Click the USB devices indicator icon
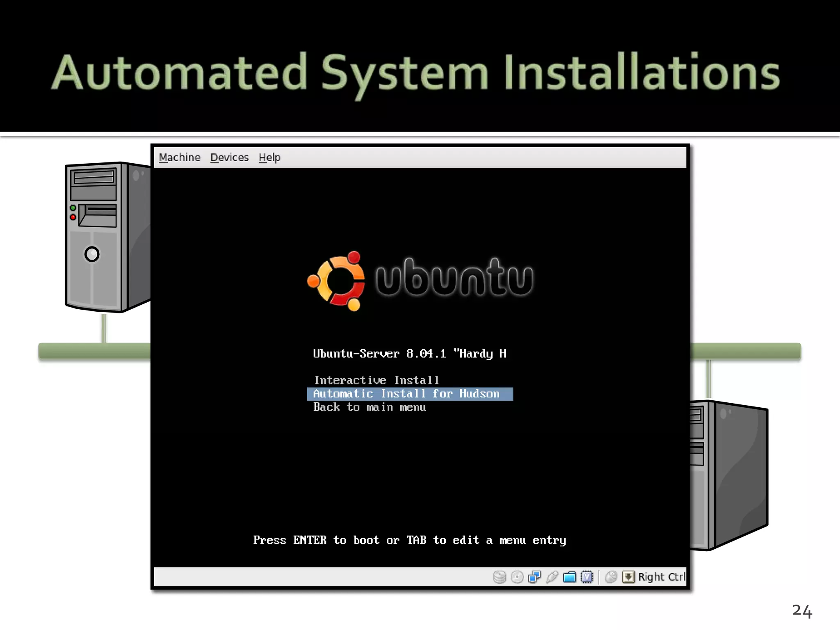The image size is (840, 630). [552, 577]
